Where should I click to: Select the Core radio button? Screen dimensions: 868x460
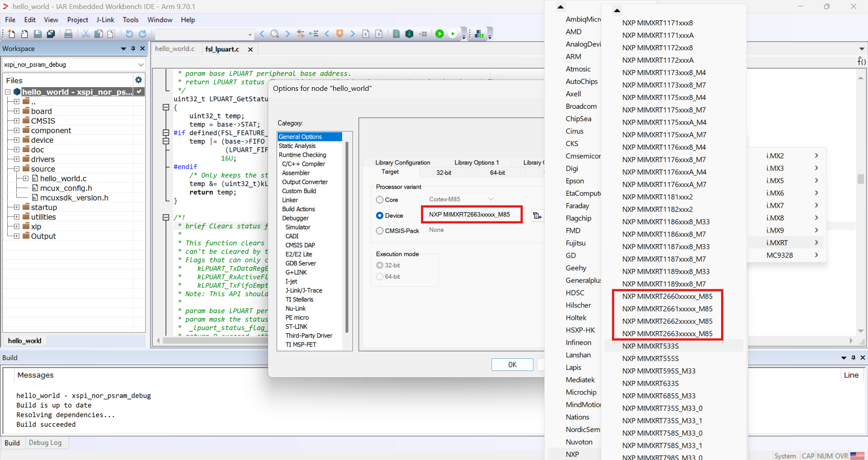click(x=380, y=200)
